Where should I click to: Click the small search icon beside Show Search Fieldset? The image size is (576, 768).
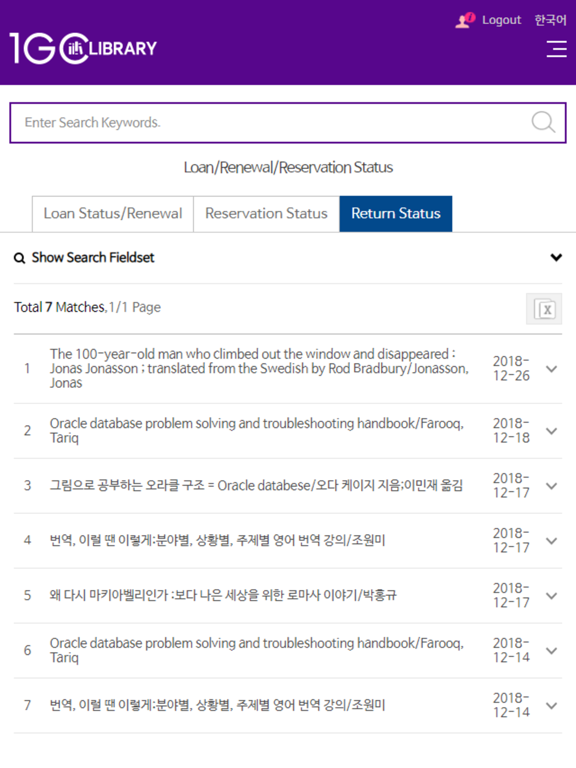(x=19, y=258)
